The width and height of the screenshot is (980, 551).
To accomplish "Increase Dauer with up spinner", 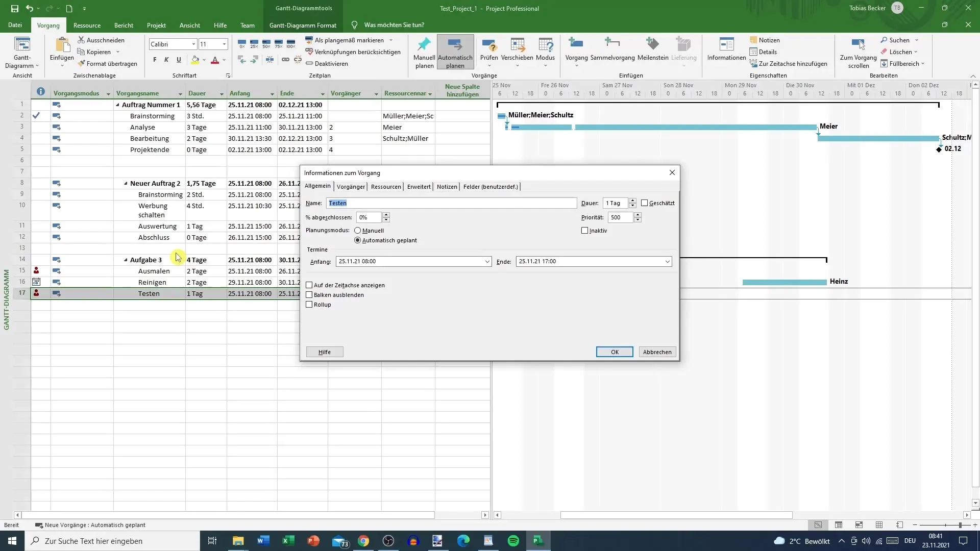I will click(632, 201).
